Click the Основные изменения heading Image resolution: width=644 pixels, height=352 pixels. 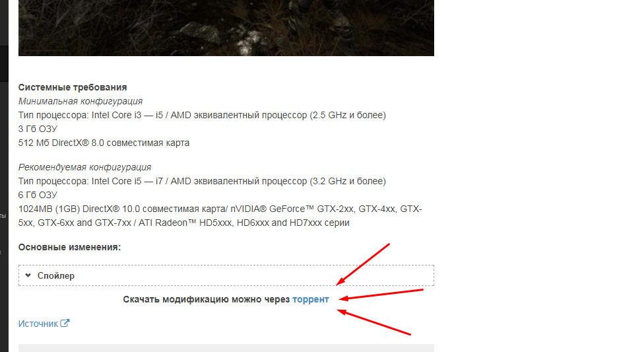(69, 247)
